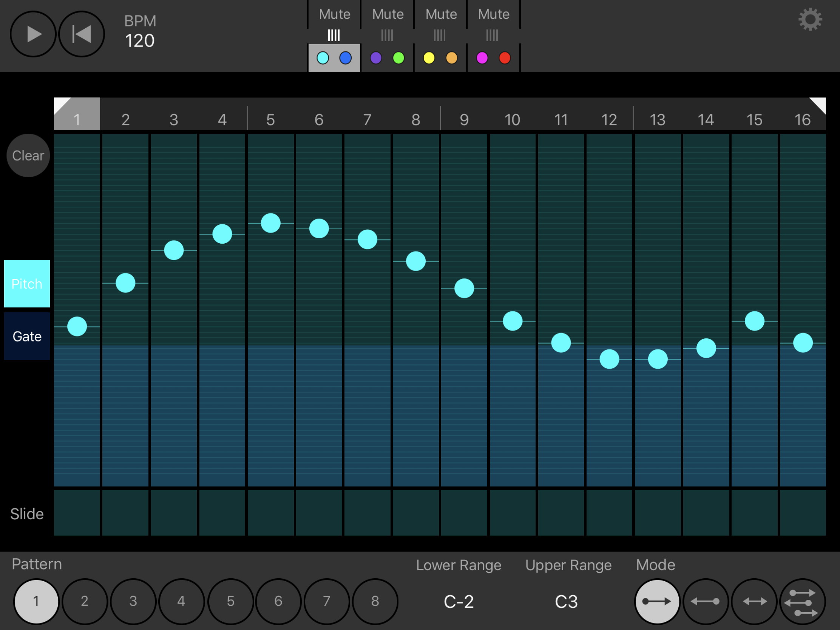The height and width of the screenshot is (630, 840).
Task: Clear the current pattern
Action: (x=28, y=156)
